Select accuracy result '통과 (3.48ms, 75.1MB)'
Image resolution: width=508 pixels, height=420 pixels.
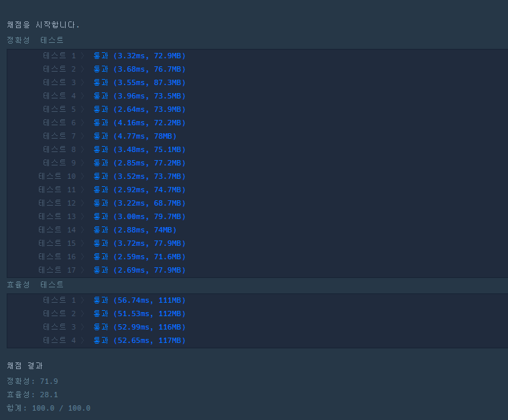pos(139,149)
